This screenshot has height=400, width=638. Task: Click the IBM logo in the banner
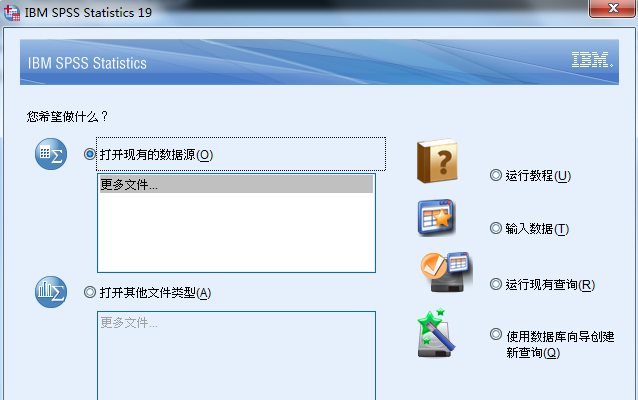pyautogui.click(x=592, y=60)
